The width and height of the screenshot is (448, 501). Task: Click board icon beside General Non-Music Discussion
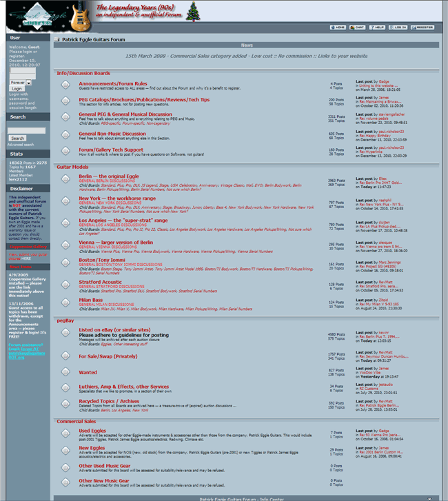click(65, 135)
